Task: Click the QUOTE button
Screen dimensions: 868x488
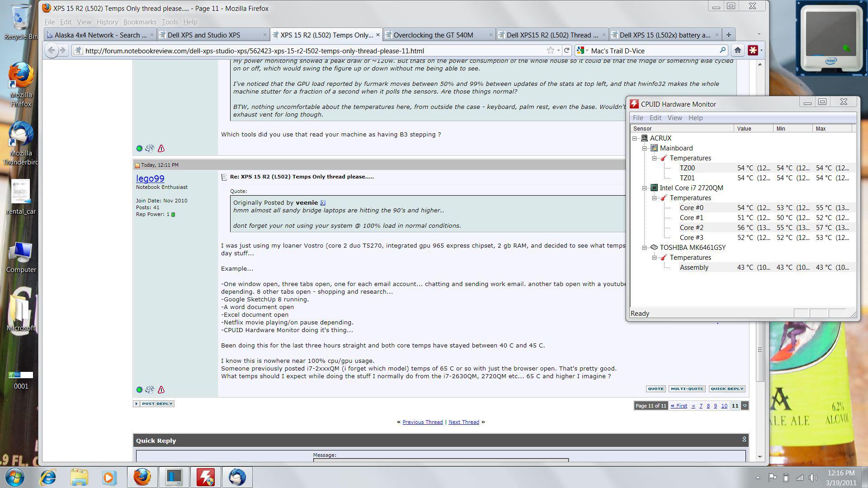Action: pyautogui.click(x=656, y=389)
